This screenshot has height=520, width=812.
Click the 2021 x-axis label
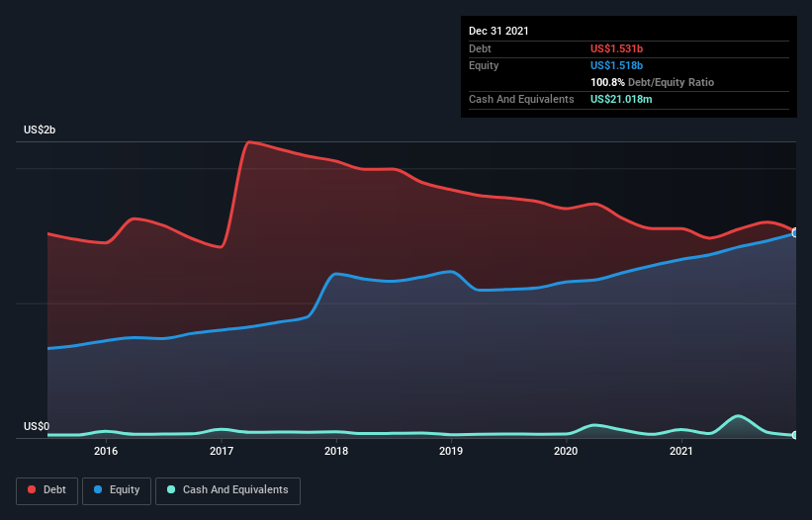[681, 451]
